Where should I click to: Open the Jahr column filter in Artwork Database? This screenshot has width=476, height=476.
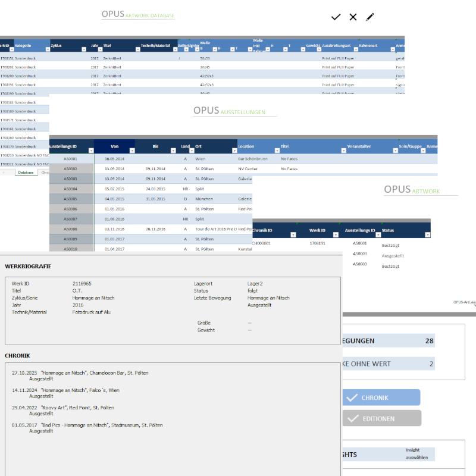click(100, 49)
